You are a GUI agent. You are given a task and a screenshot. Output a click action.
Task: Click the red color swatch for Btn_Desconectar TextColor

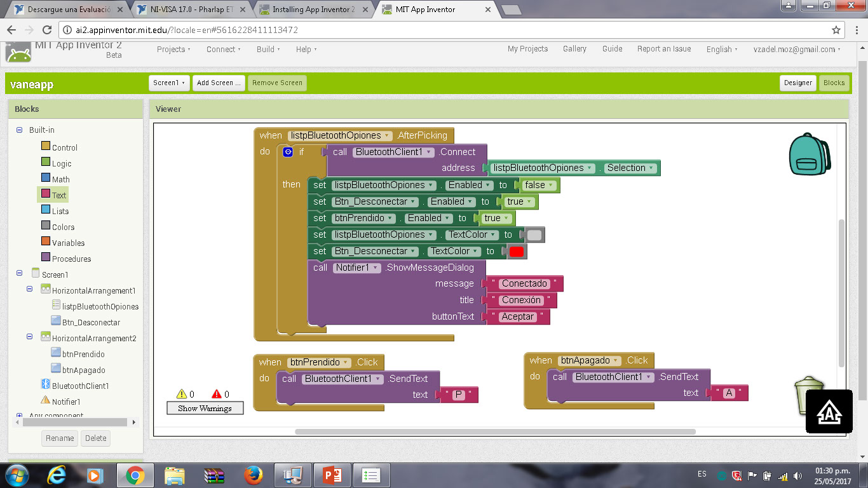point(517,252)
